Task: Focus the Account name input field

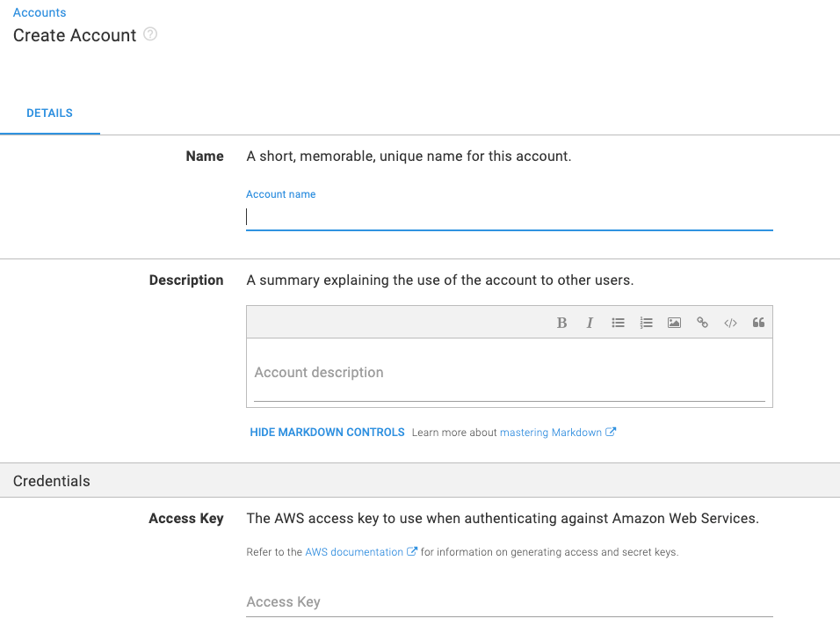Action: point(509,217)
